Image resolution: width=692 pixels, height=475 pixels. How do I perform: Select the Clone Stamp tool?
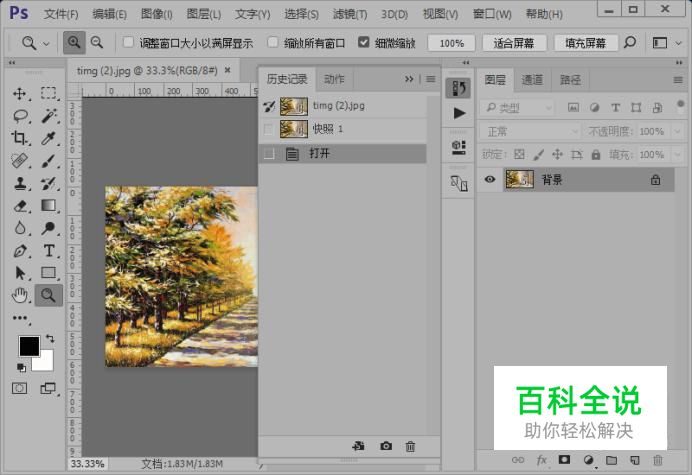[x=20, y=183]
